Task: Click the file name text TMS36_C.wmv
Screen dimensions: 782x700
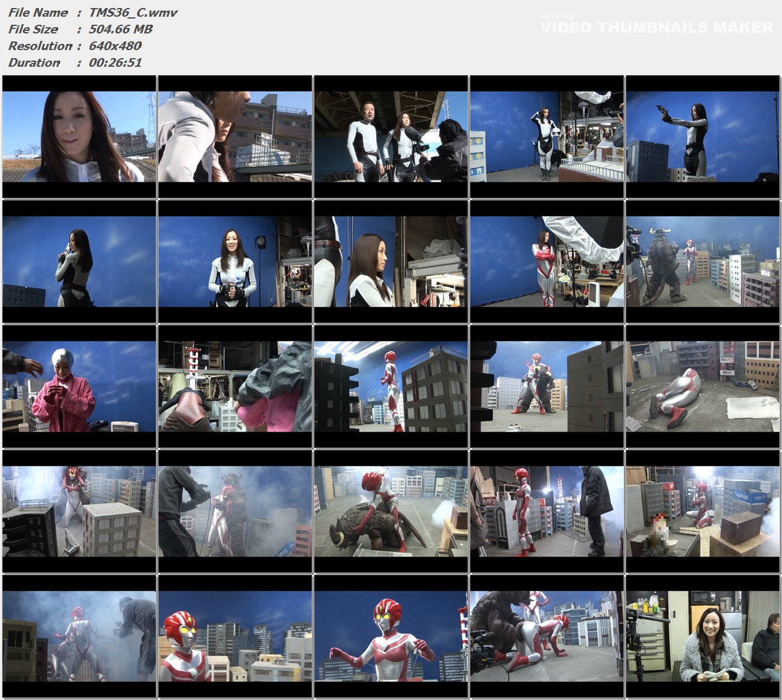Action: pyautogui.click(x=134, y=12)
